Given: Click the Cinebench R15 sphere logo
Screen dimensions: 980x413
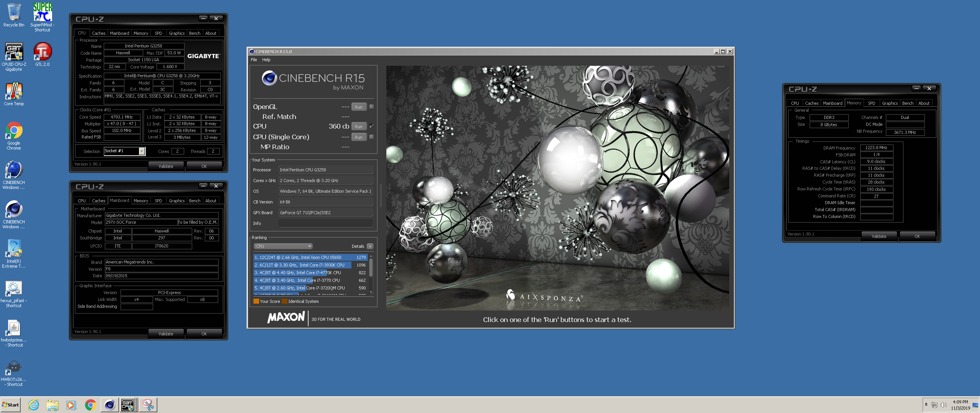Looking at the screenshot, I should (269, 78).
